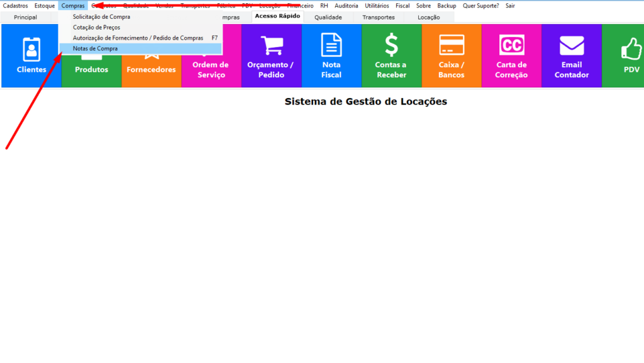The width and height of the screenshot is (644, 363).
Task: Switch to the Qualidade tab
Action: click(328, 17)
